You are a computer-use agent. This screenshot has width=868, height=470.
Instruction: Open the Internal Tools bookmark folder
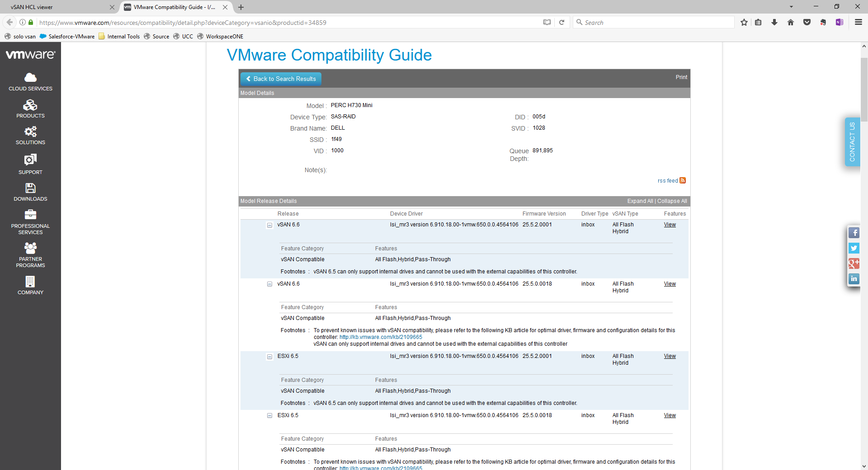tap(119, 37)
